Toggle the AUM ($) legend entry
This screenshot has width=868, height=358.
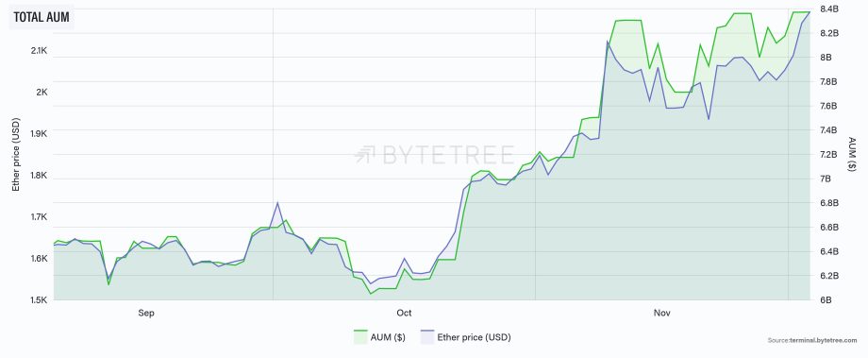[379, 337]
